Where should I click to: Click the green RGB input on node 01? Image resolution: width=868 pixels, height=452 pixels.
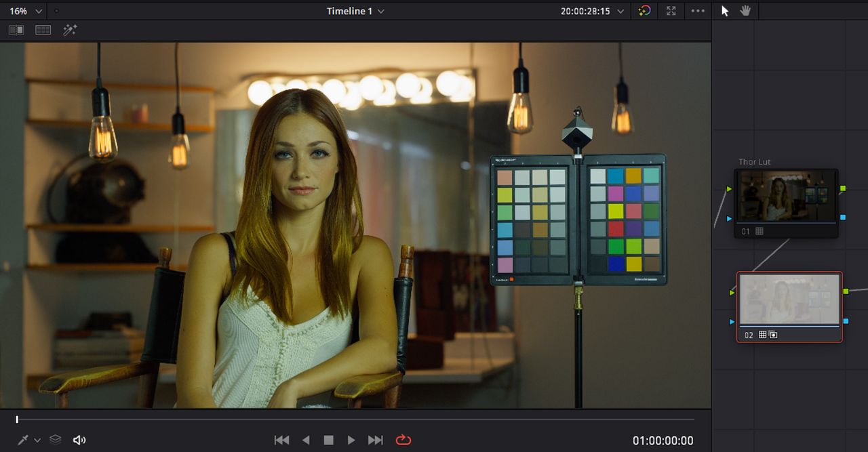pos(729,189)
